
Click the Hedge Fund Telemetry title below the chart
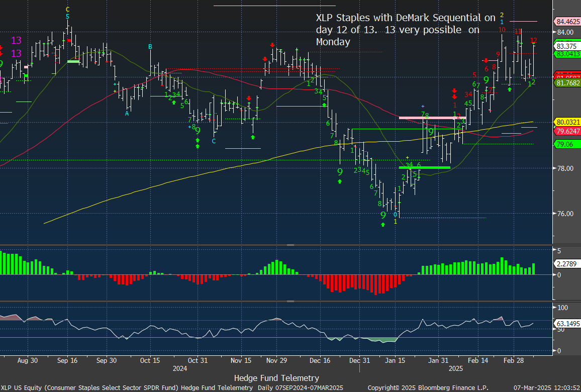pos(276,378)
